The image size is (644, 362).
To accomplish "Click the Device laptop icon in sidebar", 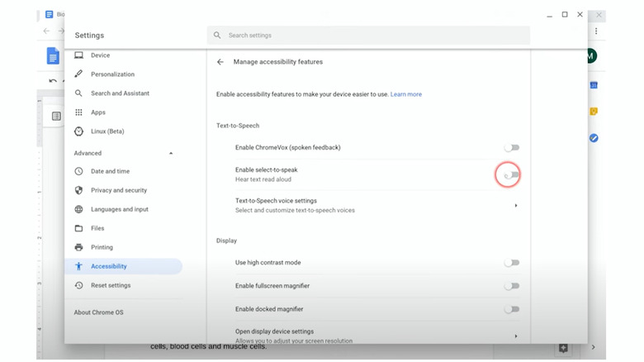I will click(x=79, y=55).
